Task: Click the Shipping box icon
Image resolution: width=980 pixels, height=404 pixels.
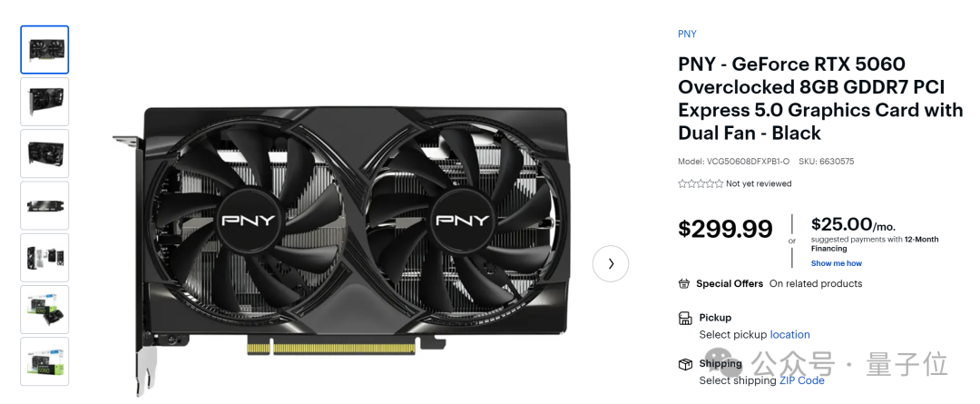Action: point(685,364)
